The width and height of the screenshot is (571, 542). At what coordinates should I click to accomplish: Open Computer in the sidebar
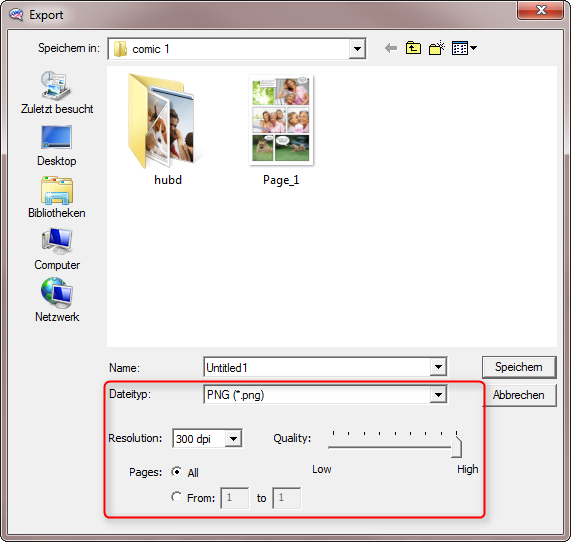tap(57, 250)
